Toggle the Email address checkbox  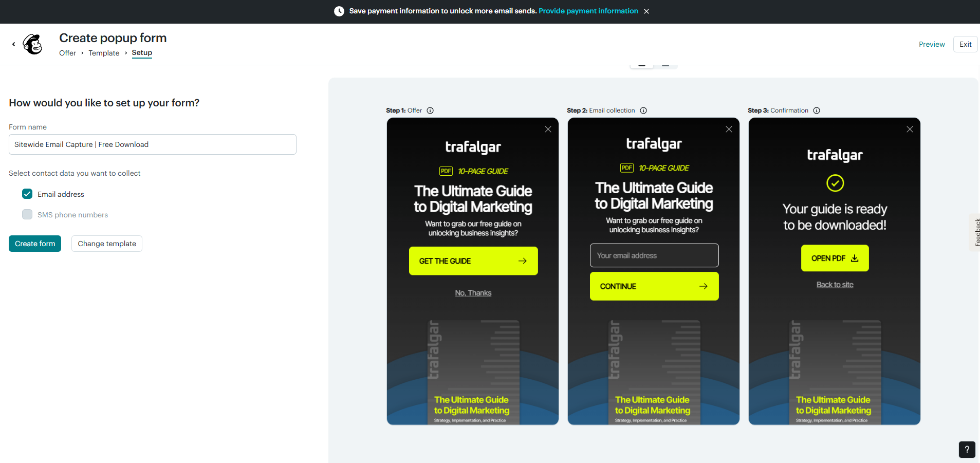[27, 194]
